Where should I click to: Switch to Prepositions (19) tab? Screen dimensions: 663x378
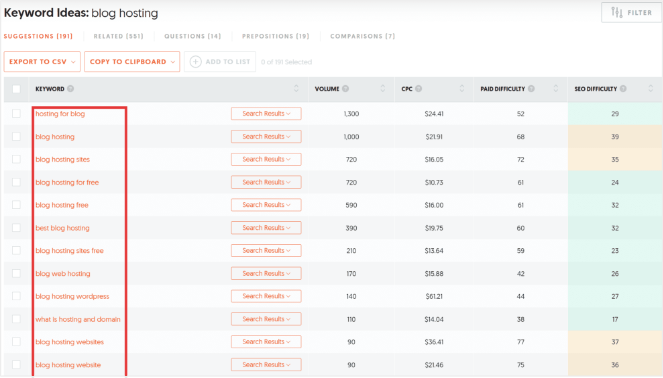tap(276, 36)
